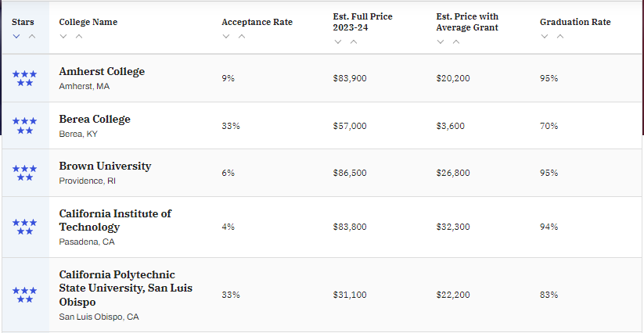Sort Price with Average Grant ascending
This screenshot has height=333, width=644.
point(456,41)
